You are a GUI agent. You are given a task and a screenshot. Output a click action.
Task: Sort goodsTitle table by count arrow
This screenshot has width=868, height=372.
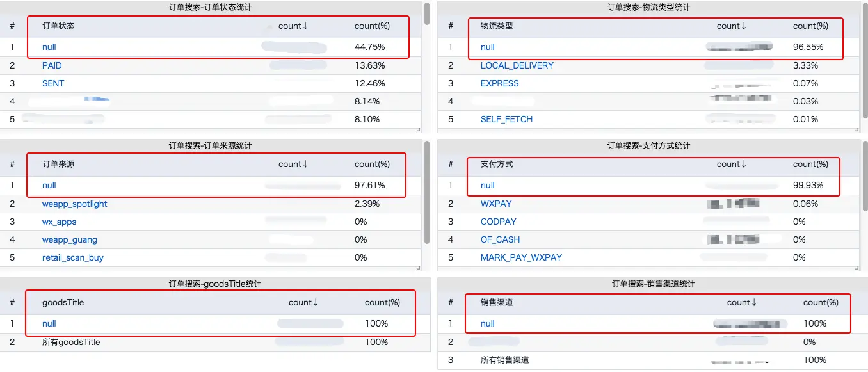point(316,303)
